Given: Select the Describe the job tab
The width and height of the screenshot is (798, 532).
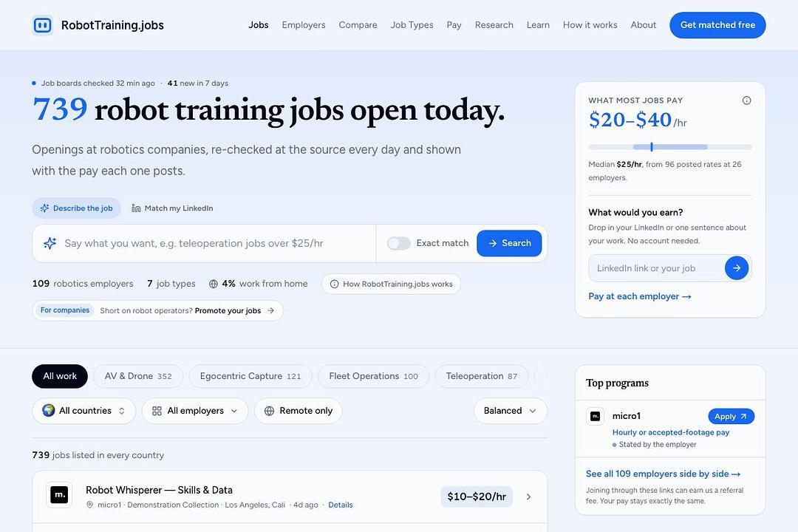Looking at the screenshot, I should point(76,208).
